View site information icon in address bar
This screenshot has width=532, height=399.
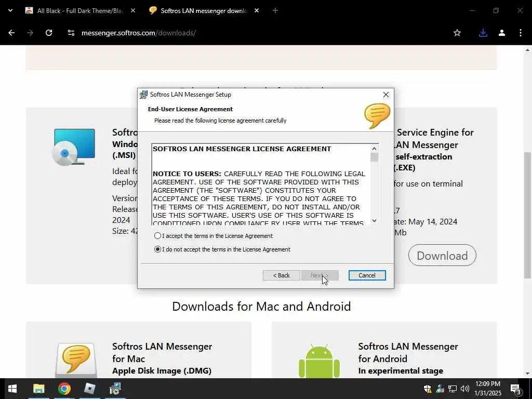(71, 33)
